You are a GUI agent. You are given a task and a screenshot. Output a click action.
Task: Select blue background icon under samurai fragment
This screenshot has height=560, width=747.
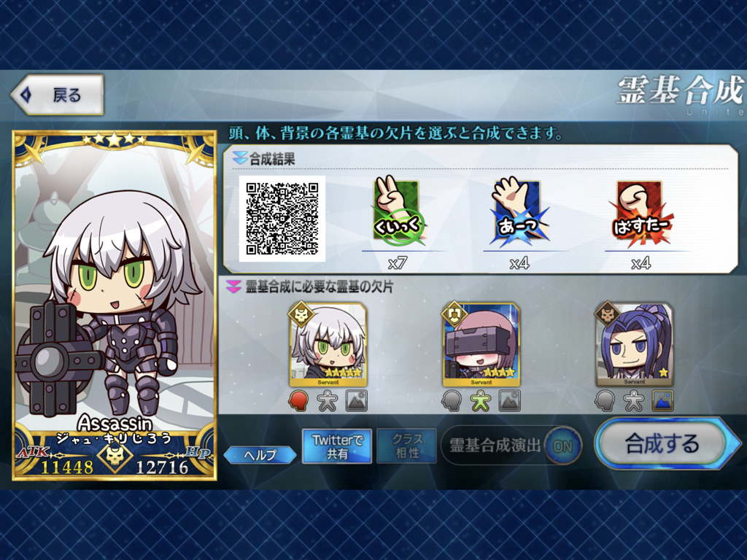coord(662,401)
